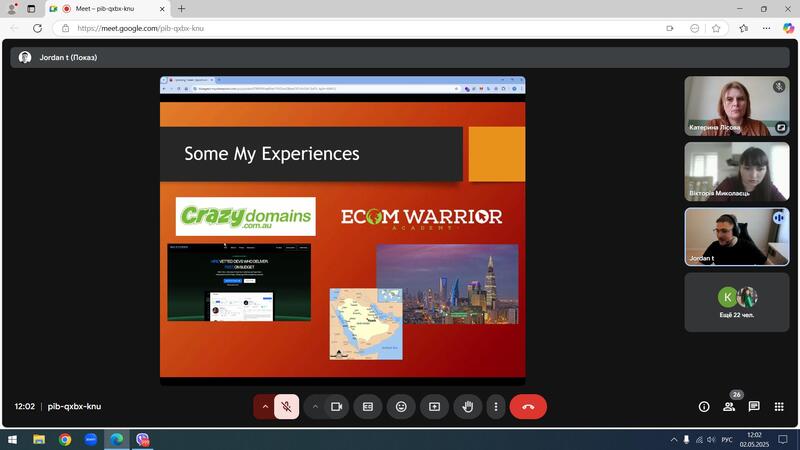Select the Meet – pib-qxbx-knu tab
800x450 pixels.
pos(107,9)
